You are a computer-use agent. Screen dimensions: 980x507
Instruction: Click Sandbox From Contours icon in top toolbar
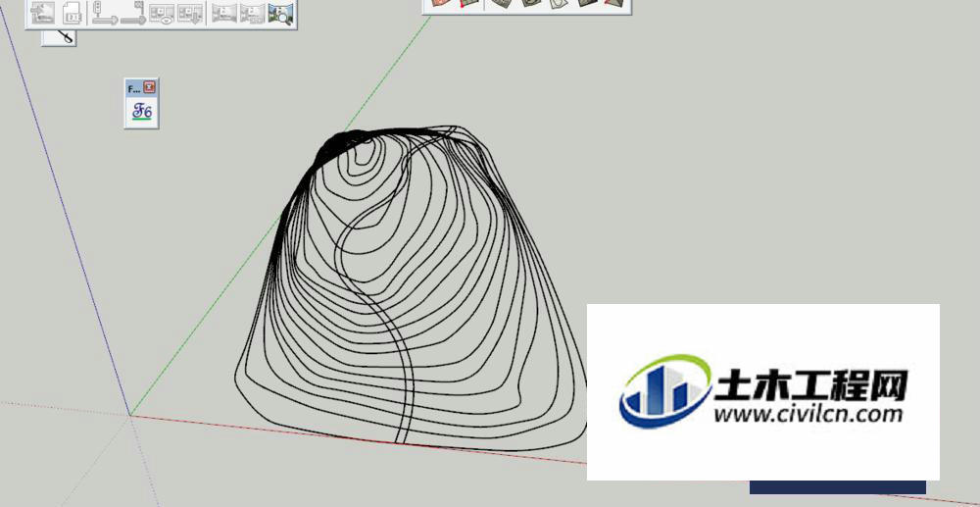pos(443,3)
